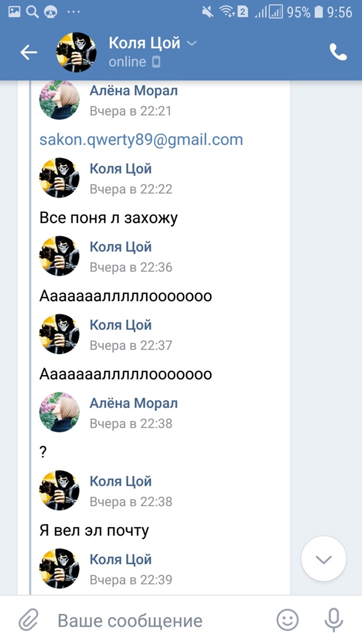Viewport: 362px width, 644px height.
Task: Open the attachment paperclip menu
Action: point(28,620)
